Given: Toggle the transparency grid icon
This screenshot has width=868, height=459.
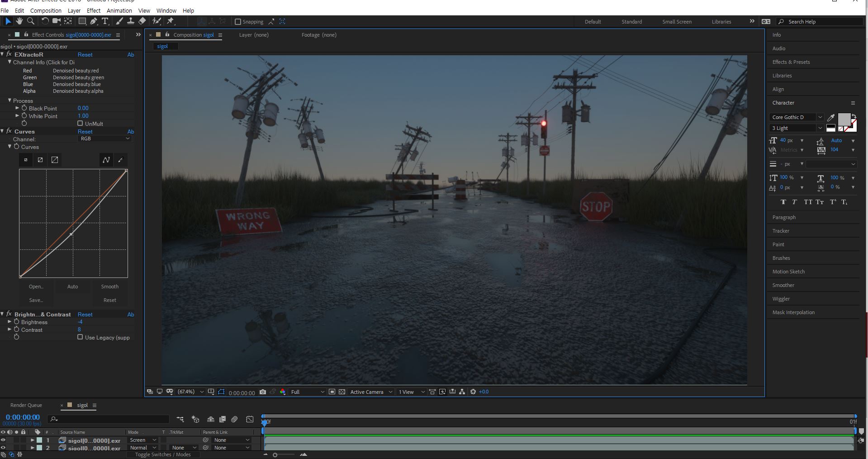Looking at the screenshot, I should (342, 392).
